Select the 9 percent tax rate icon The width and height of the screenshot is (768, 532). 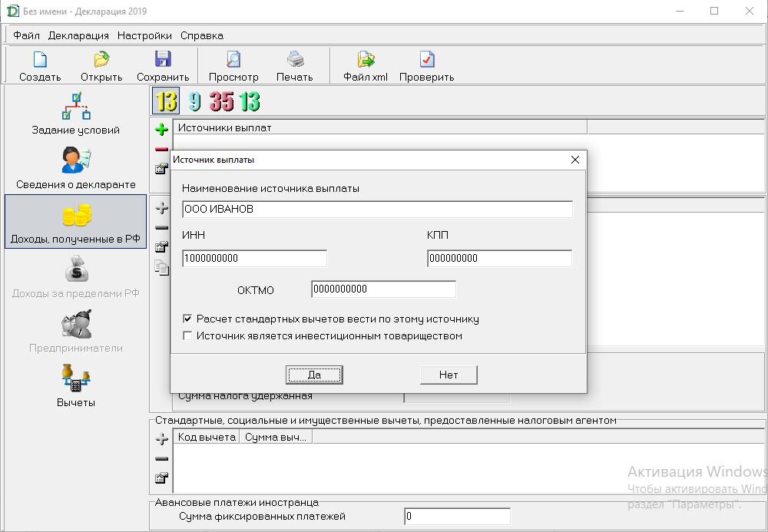pyautogui.click(x=195, y=101)
